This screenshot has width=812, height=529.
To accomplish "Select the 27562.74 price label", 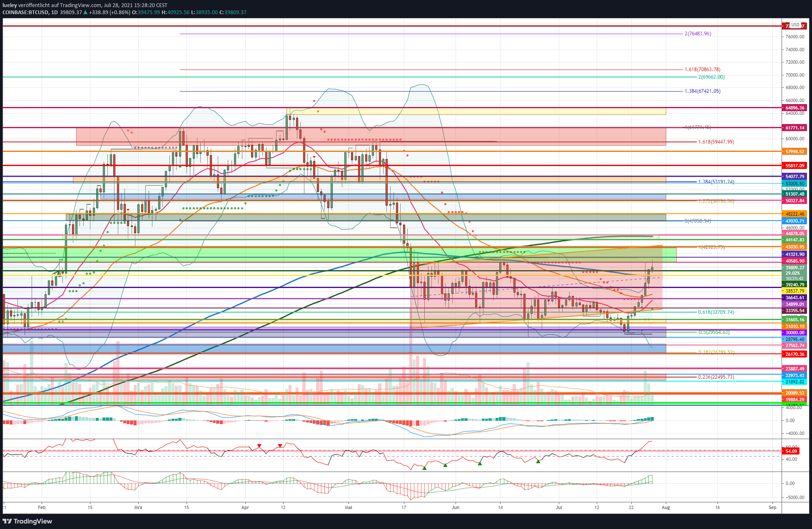I will pyautogui.click(x=795, y=345).
